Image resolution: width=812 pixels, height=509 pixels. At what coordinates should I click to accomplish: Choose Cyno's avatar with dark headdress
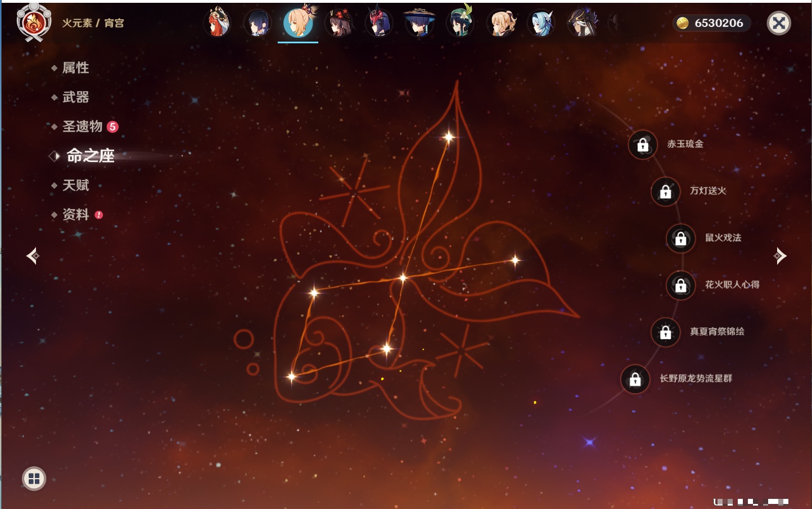click(x=581, y=23)
